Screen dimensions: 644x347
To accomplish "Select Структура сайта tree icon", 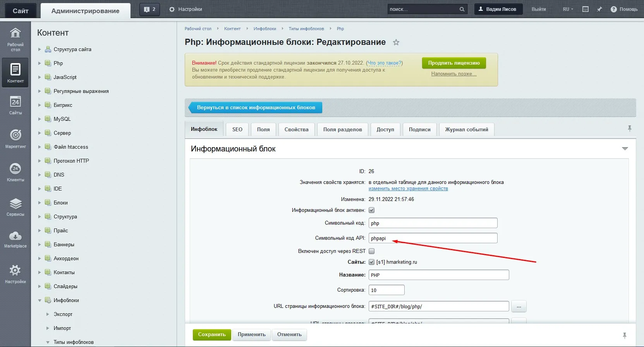I will (x=48, y=49).
